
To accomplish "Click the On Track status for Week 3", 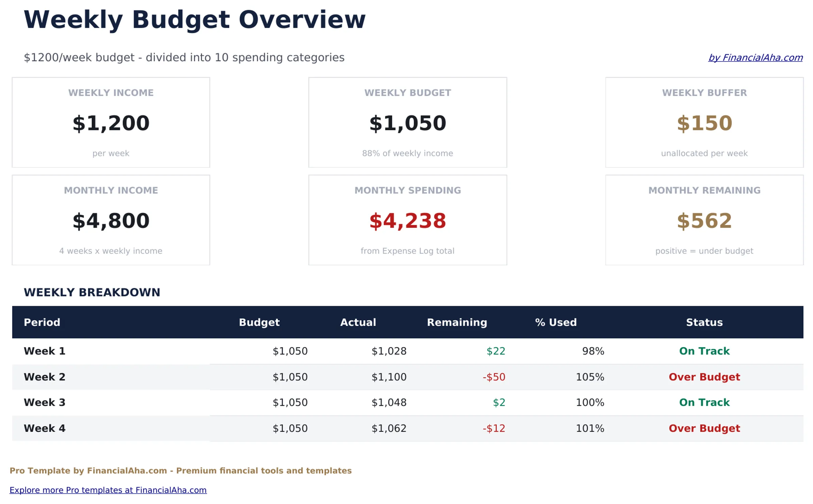I will coord(704,402).
